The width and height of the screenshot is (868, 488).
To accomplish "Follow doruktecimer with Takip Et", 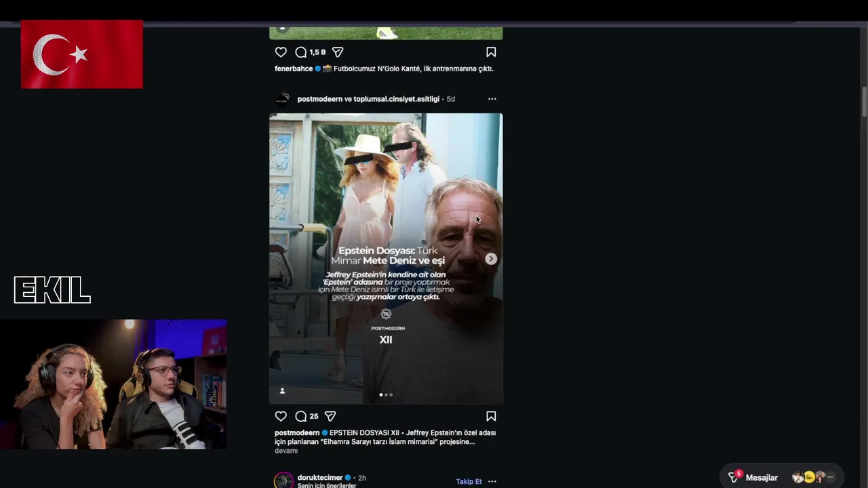I will (469, 481).
